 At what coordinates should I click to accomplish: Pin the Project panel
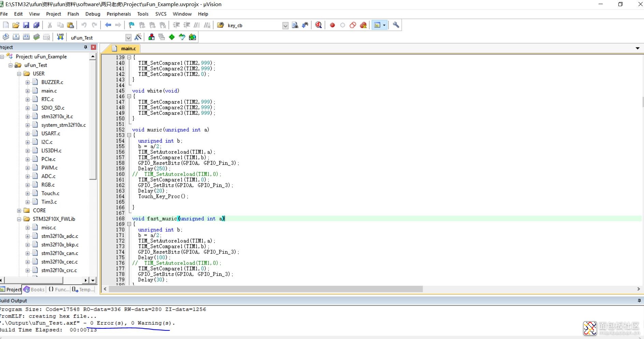tap(86, 47)
